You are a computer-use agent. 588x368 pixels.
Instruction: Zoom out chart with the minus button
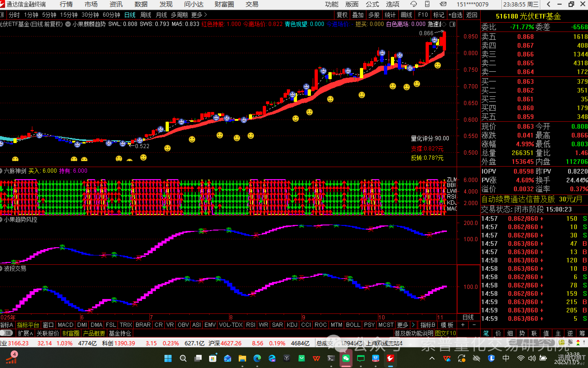click(474, 325)
